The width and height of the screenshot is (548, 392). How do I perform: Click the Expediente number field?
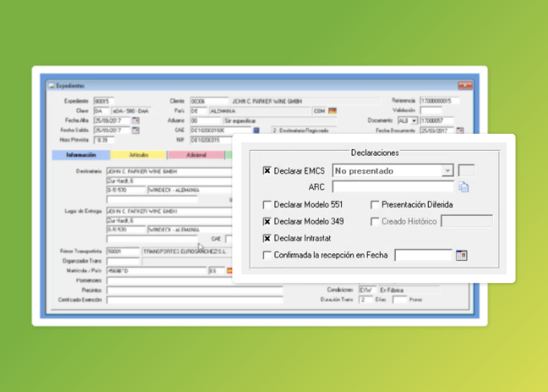104,101
